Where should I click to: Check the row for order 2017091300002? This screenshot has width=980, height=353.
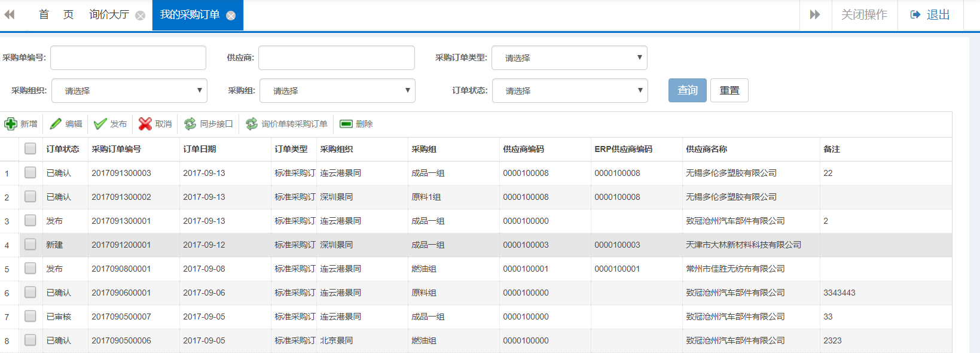pyautogui.click(x=30, y=196)
